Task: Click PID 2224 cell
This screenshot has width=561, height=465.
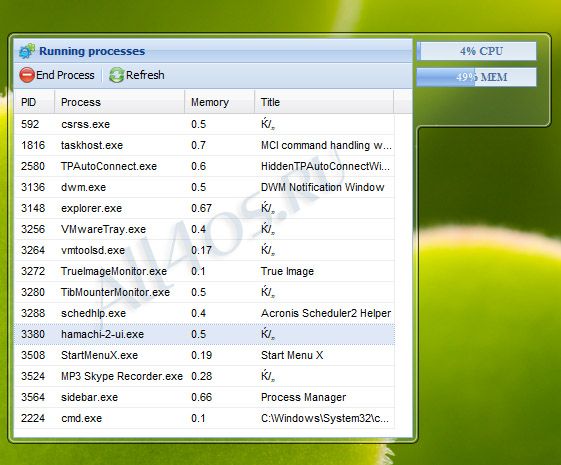Action: [33, 418]
